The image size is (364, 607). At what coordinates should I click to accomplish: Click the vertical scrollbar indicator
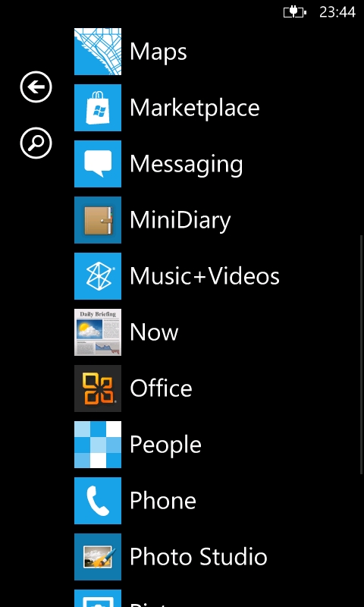coord(362,354)
